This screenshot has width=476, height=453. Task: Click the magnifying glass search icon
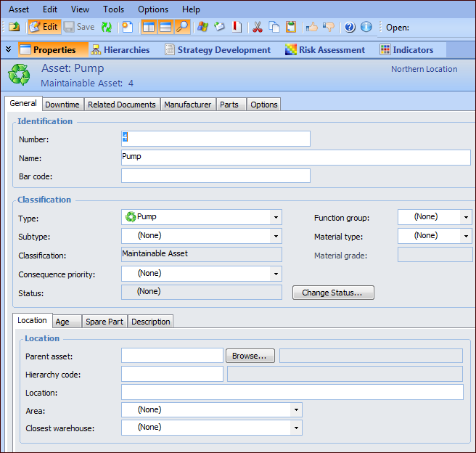click(x=183, y=27)
